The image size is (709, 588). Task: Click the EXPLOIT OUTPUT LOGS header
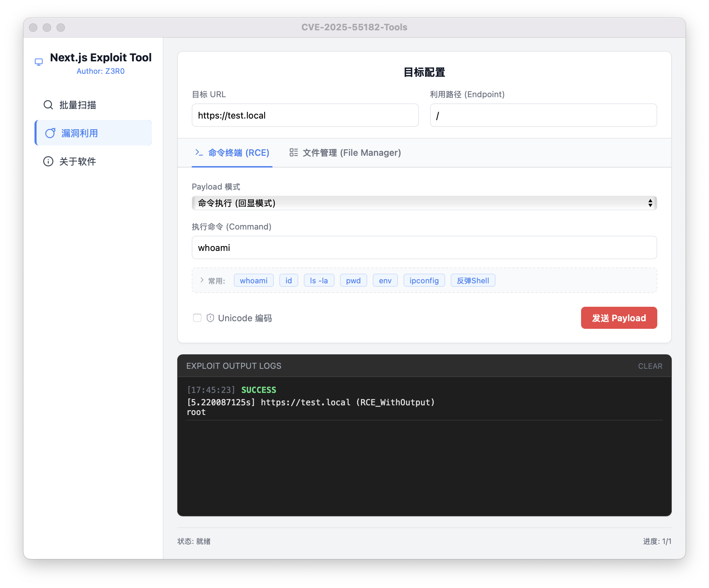pos(234,366)
